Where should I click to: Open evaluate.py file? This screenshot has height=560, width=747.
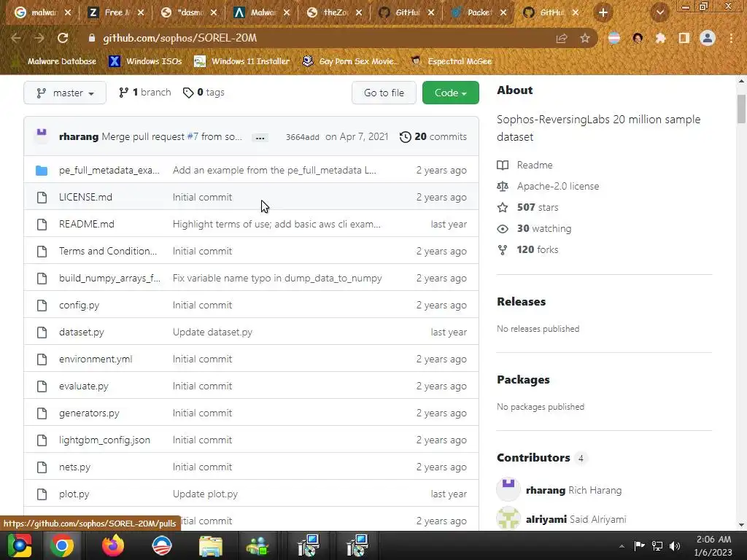pos(84,386)
